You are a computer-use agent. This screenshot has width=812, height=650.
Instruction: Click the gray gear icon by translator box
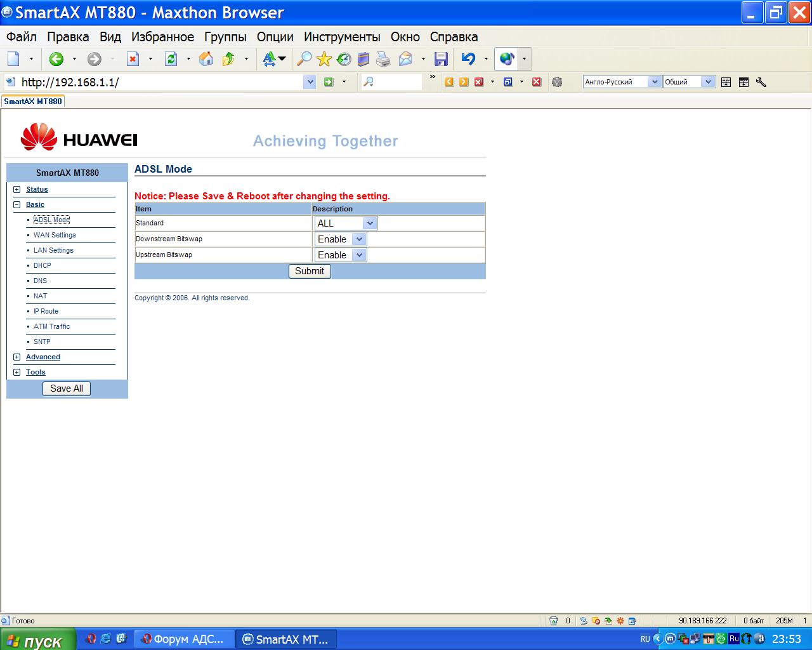pyautogui.click(x=557, y=81)
